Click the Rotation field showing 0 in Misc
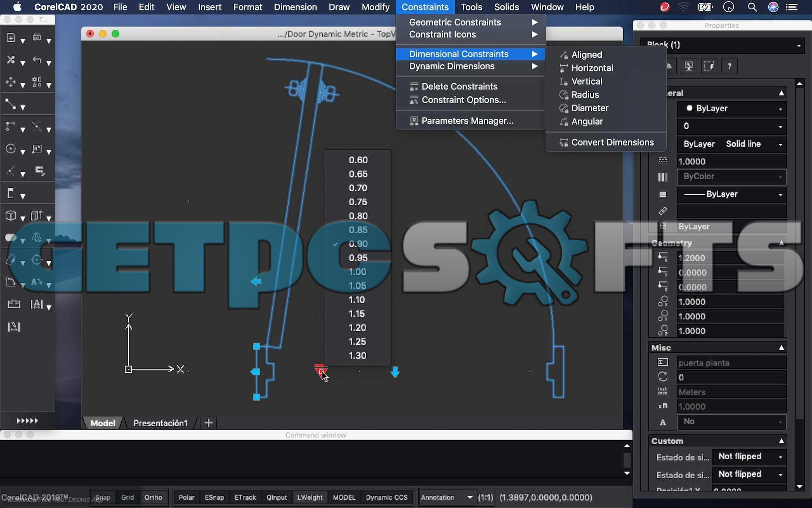Viewport: 812px width, 508px height. 731,377
